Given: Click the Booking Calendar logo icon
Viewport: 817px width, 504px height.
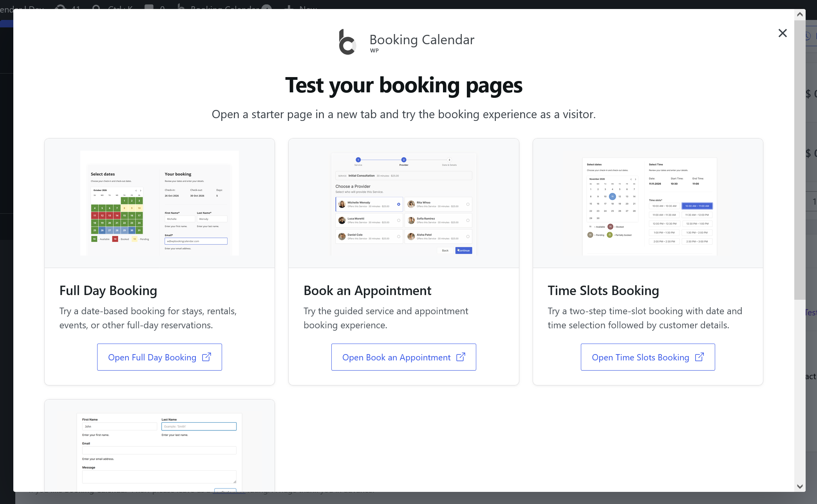Looking at the screenshot, I should [x=347, y=42].
